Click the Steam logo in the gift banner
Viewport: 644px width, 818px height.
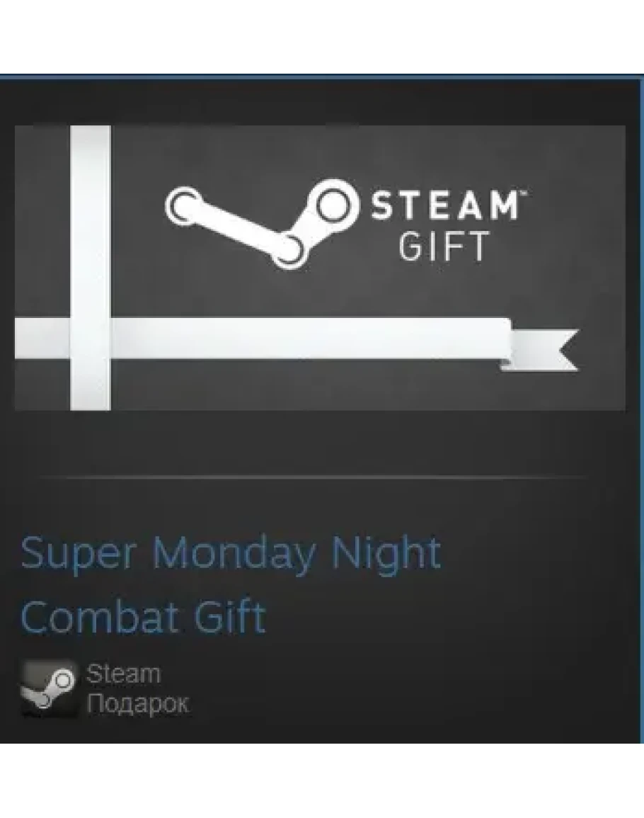pos(263,224)
